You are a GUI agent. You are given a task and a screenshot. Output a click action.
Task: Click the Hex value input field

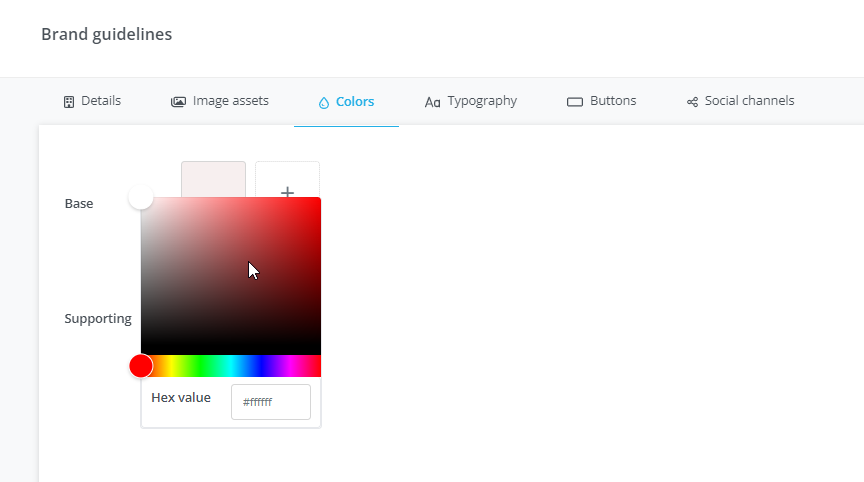tap(271, 402)
